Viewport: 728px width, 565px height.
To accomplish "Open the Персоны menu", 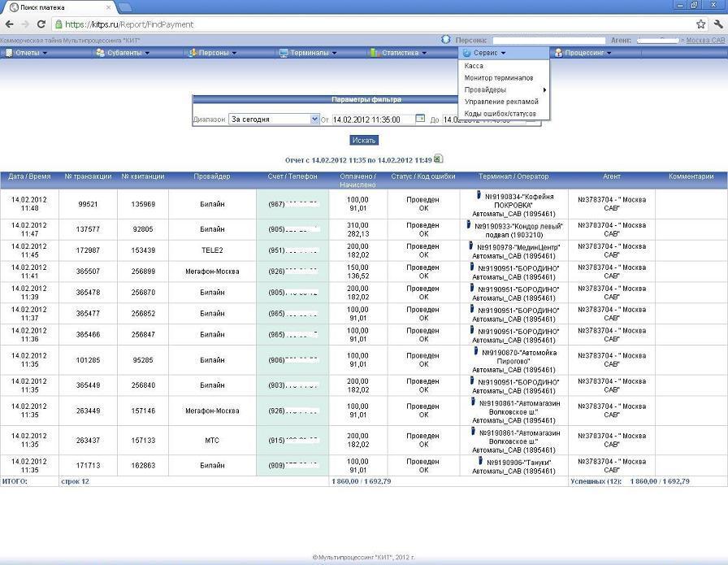I will tap(213, 53).
